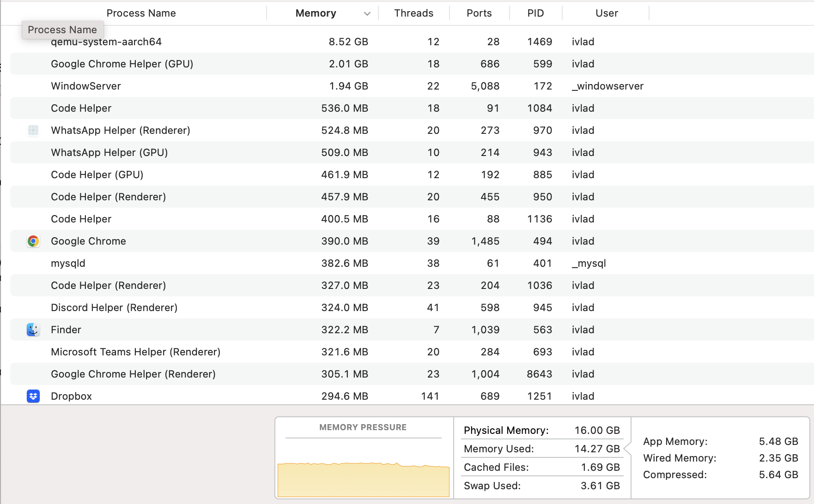Select Code Helper (Renderer) with PID 1036
Screen dimensions: 814x504
(412, 285)
